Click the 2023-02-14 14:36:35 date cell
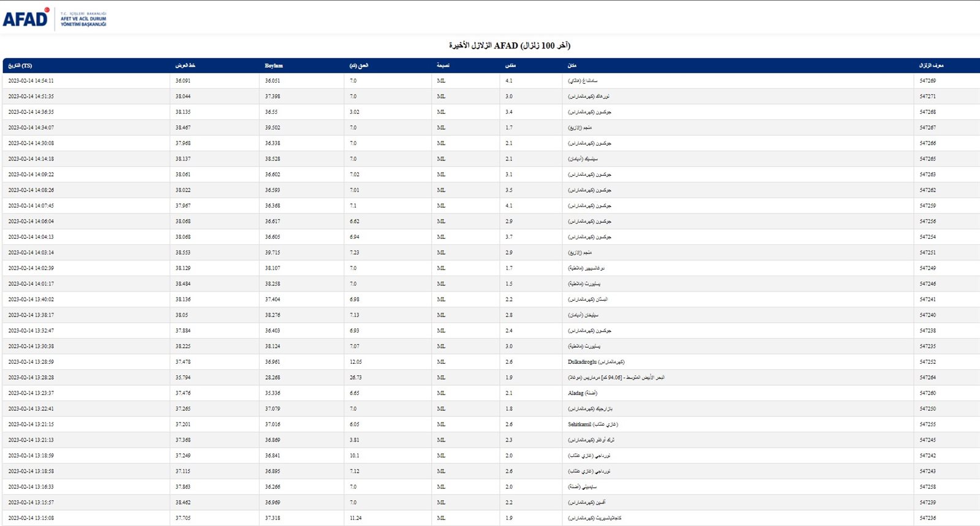Screen dimensions: 980x526 [x=31, y=112]
